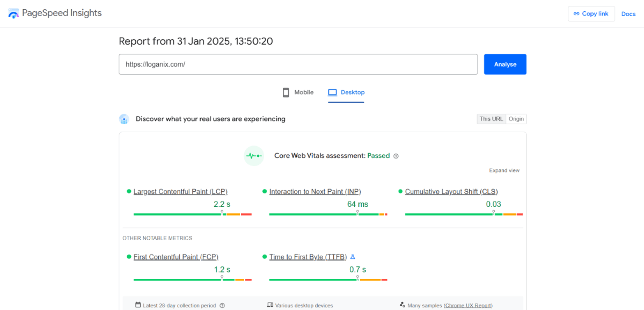Switch to Origin data view
The width and height of the screenshot is (644, 310).
(x=516, y=119)
